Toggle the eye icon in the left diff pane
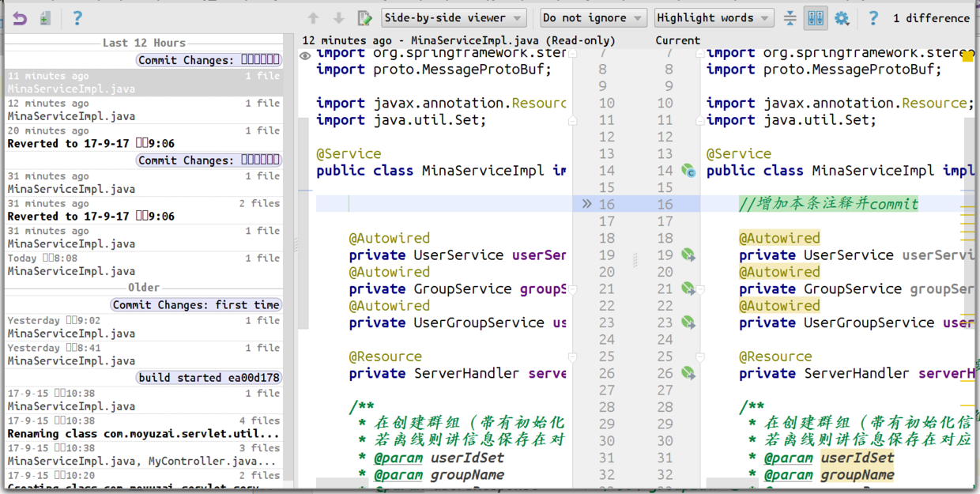 click(305, 55)
